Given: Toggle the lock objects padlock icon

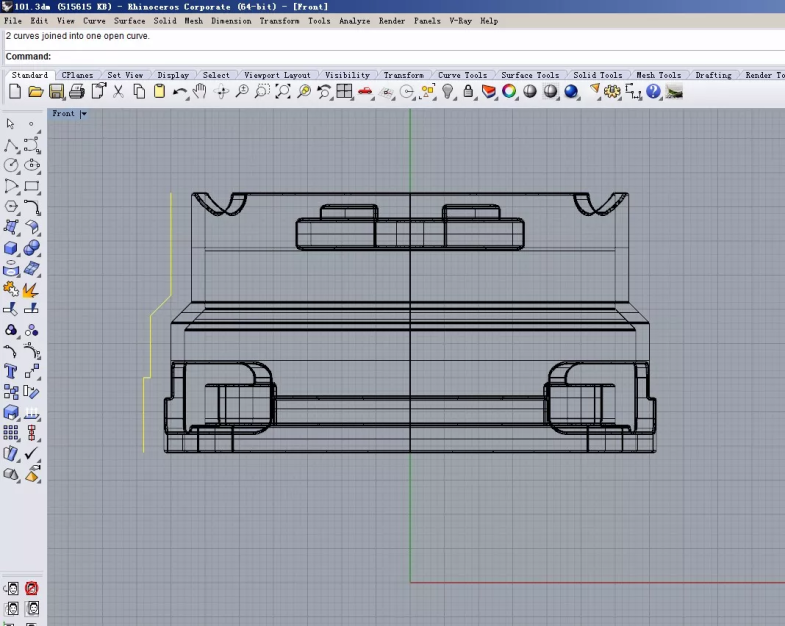Looking at the screenshot, I should click(468, 92).
